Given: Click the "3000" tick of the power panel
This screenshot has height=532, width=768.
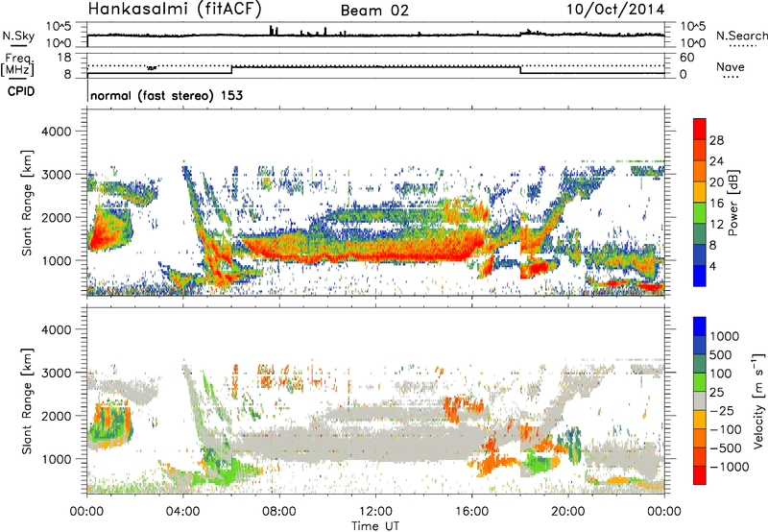Looking at the screenshot, I should (x=56, y=175).
